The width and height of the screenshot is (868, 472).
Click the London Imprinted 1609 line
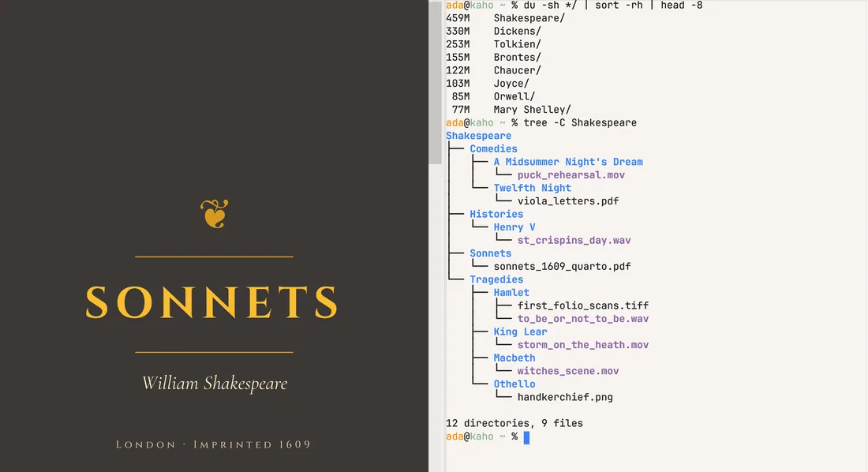pyautogui.click(x=213, y=444)
